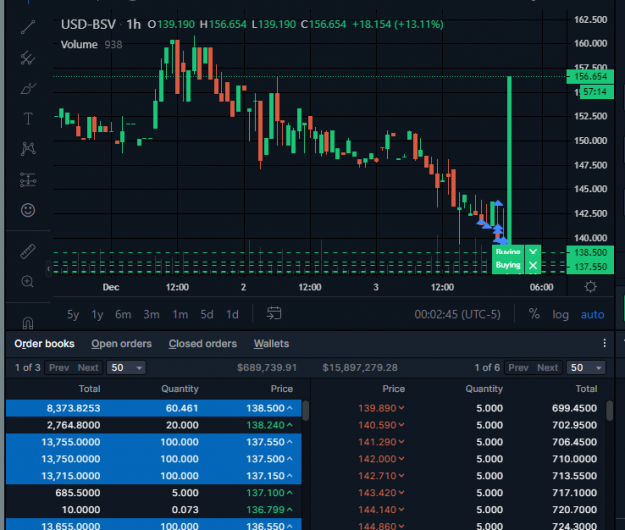Cancel the lower Buying order label
The width and height of the screenshot is (625, 530).
[533, 265]
